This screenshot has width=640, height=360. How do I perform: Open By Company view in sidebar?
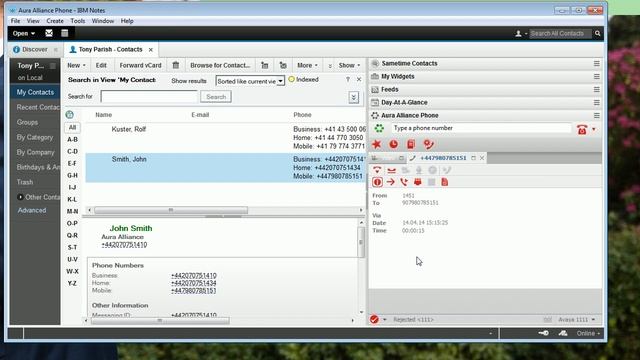(x=35, y=152)
